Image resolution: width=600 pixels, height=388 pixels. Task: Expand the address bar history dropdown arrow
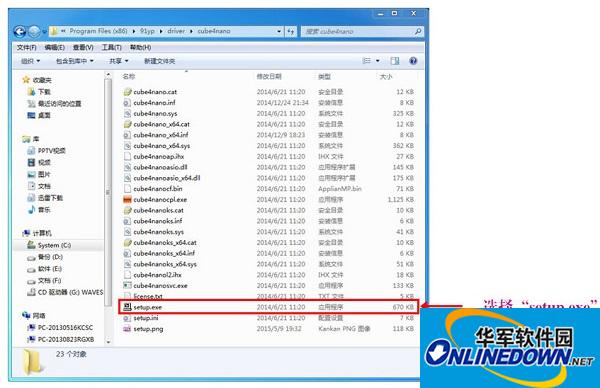tap(279, 31)
